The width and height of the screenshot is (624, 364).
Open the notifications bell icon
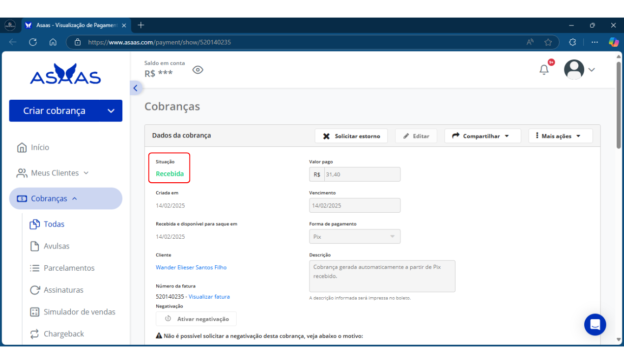click(x=544, y=70)
